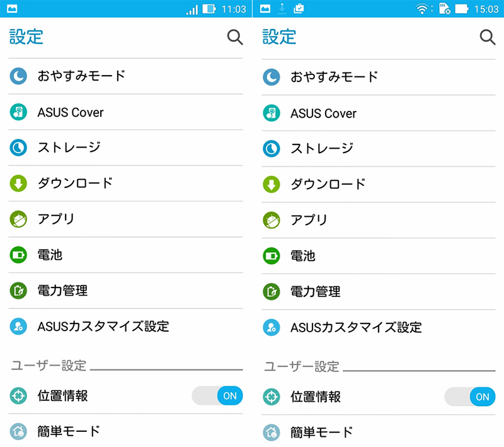
Task: Open search in the left settings screen
Action: click(x=235, y=37)
